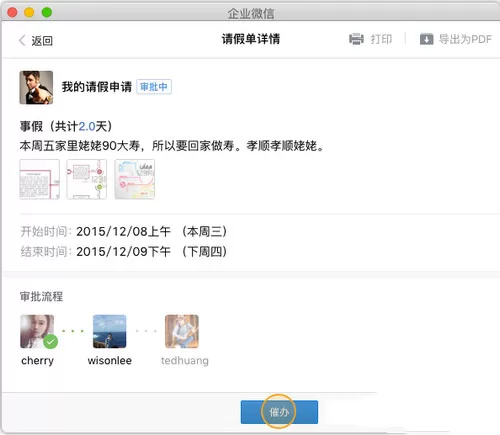
Task: Go back with the 返回 chevron icon
Action: click(22, 40)
